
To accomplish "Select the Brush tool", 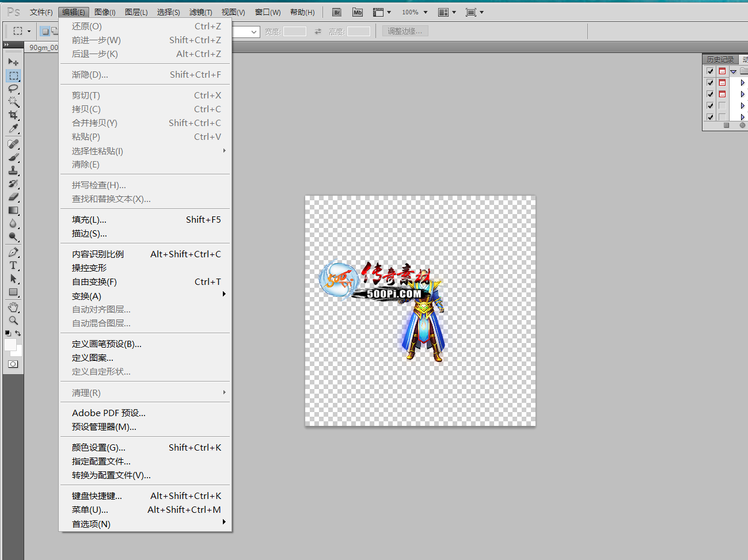I will 13,157.
